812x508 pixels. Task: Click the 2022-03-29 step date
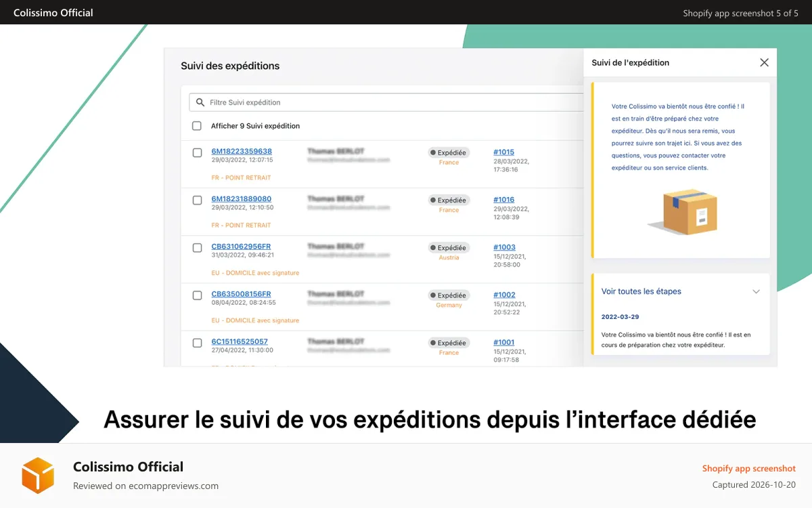[620, 317]
